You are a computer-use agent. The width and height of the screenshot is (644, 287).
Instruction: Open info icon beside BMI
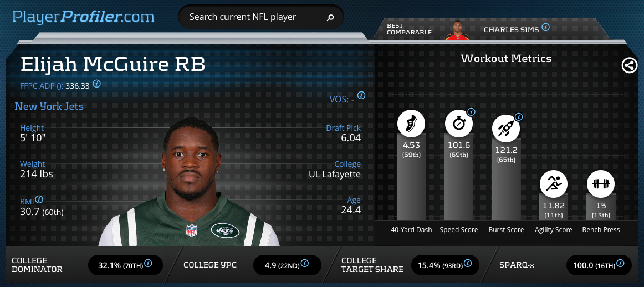coord(39,199)
